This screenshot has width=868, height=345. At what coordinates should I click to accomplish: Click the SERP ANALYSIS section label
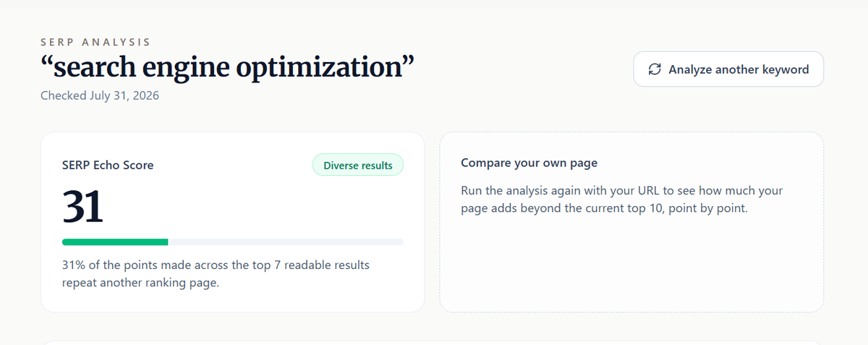(95, 43)
